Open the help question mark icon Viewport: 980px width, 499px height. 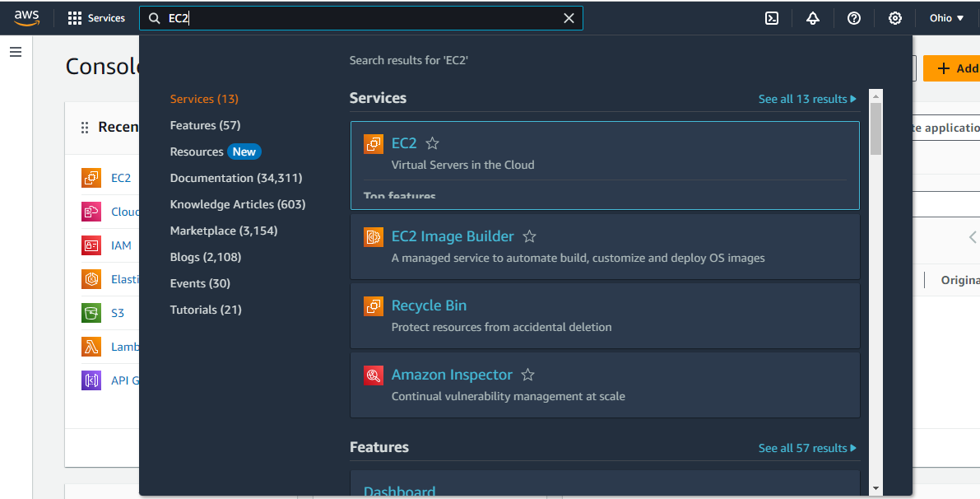coord(854,18)
